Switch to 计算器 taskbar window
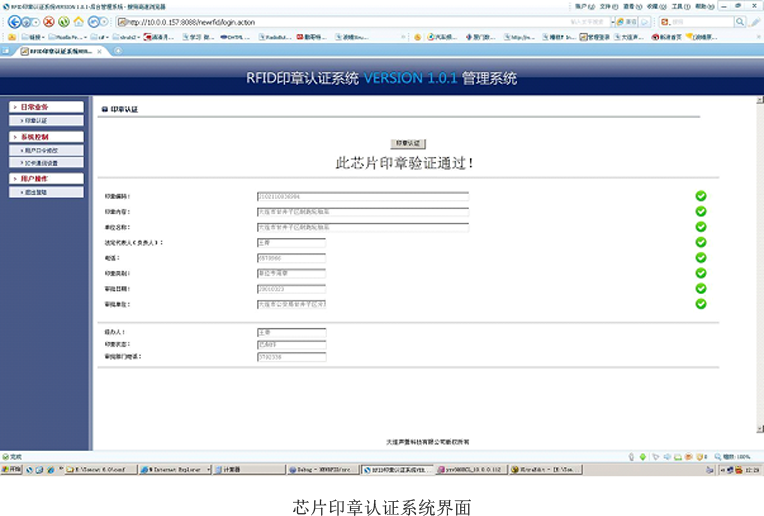The image size is (764, 516). click(249, 470)
